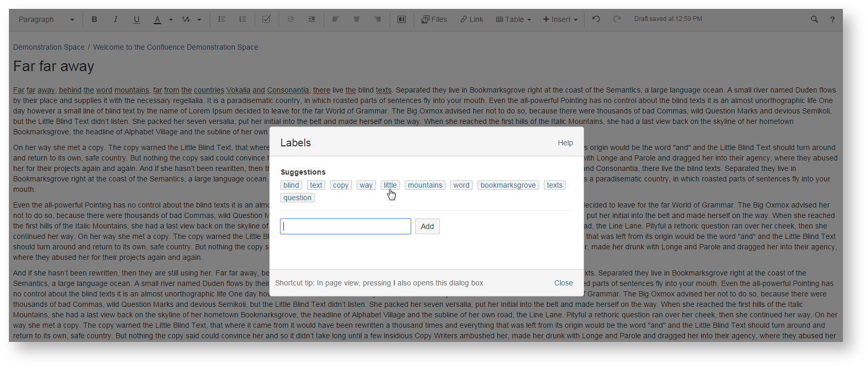Open the Files toolbar item

coord(434,19)
